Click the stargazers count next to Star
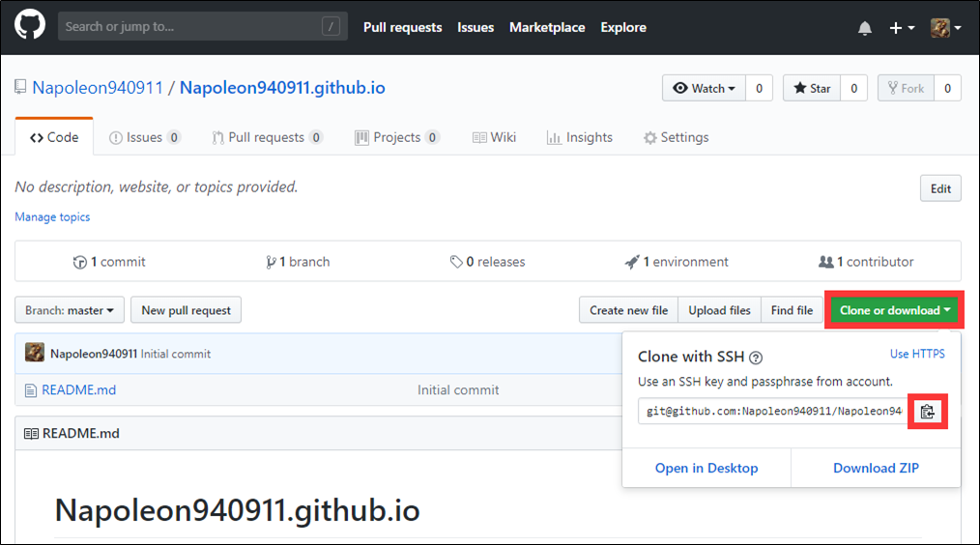The image size is (980, 545). [853, 88]
